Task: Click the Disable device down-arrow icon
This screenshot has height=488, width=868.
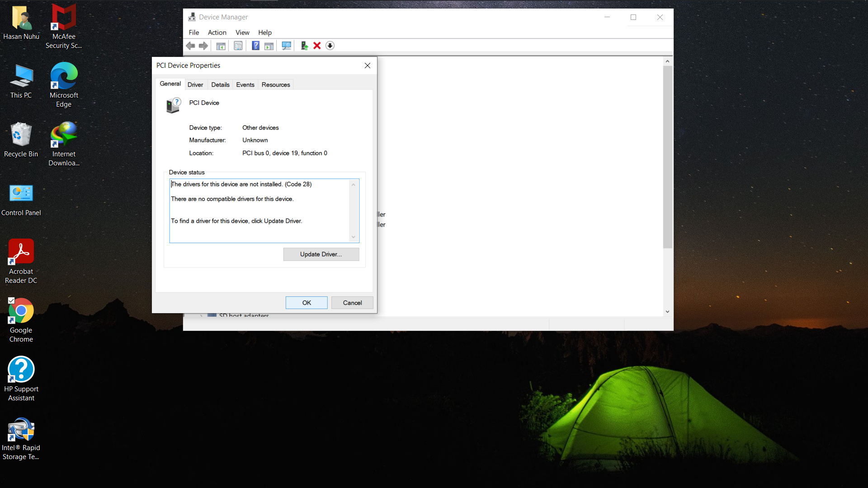Action: tap(330, 46)
